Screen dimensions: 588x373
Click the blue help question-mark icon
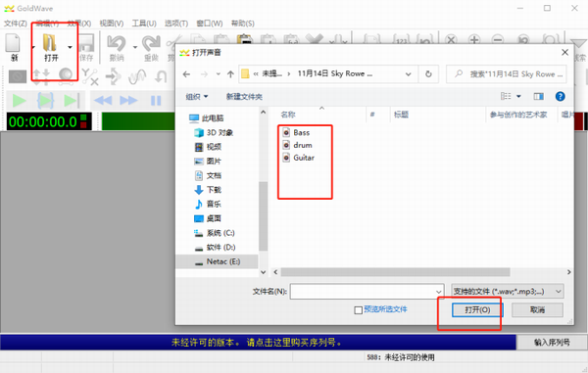coord(560,97)
